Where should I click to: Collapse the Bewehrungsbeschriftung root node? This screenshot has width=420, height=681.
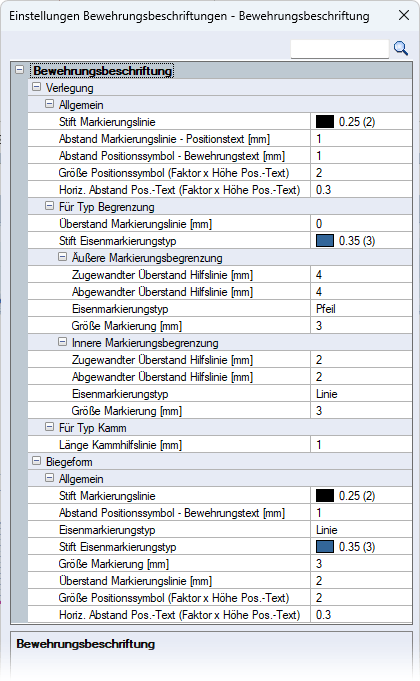20,69
